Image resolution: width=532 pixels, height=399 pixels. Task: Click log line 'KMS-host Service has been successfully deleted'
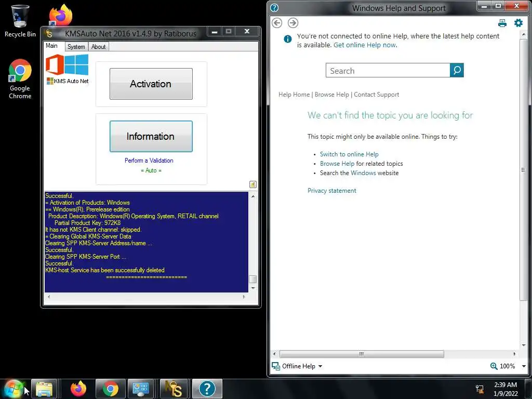(x=105, y=270)
